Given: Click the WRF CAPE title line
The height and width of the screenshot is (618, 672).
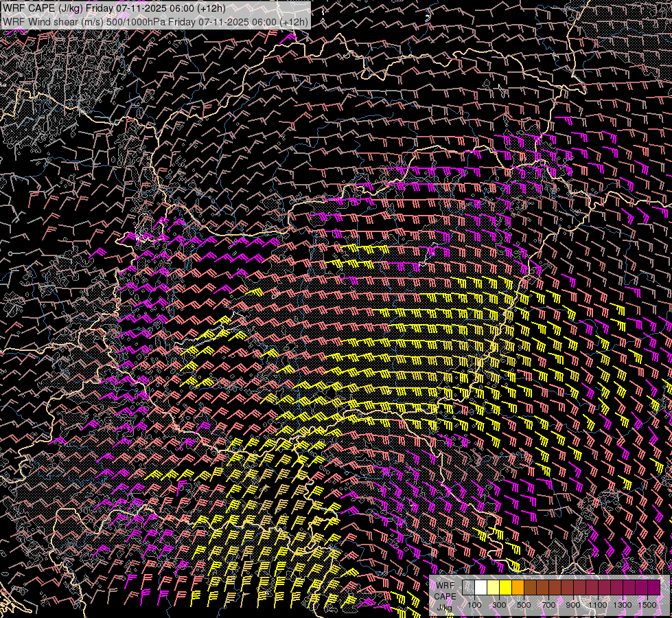Looking at the screenshot, I should tap(114, 8).
